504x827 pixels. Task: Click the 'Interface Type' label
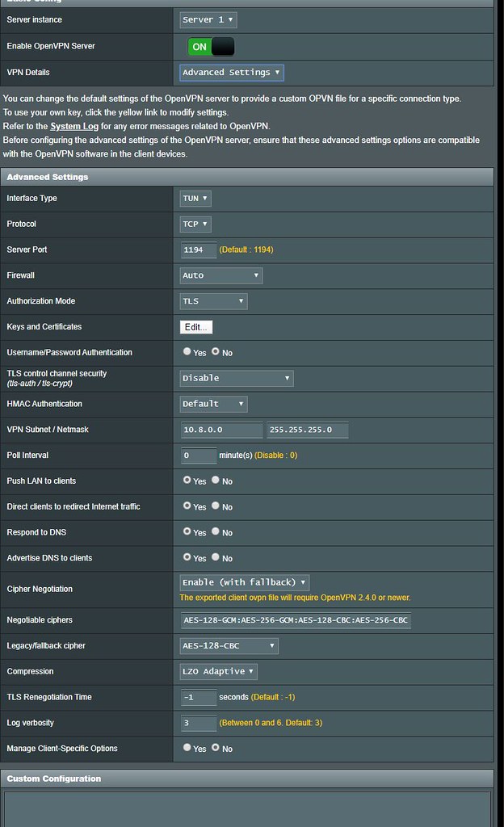point(31,199)
